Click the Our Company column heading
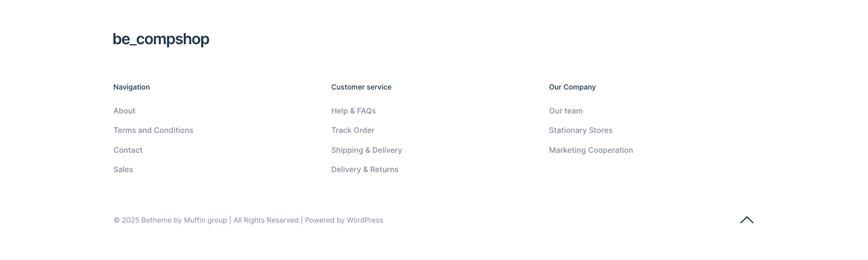This screenshot has height=260, width=868. (x=572, y=87)
